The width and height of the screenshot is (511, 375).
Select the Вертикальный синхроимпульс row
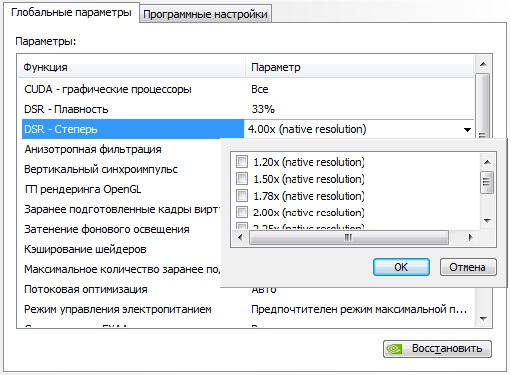coord(121,169)
